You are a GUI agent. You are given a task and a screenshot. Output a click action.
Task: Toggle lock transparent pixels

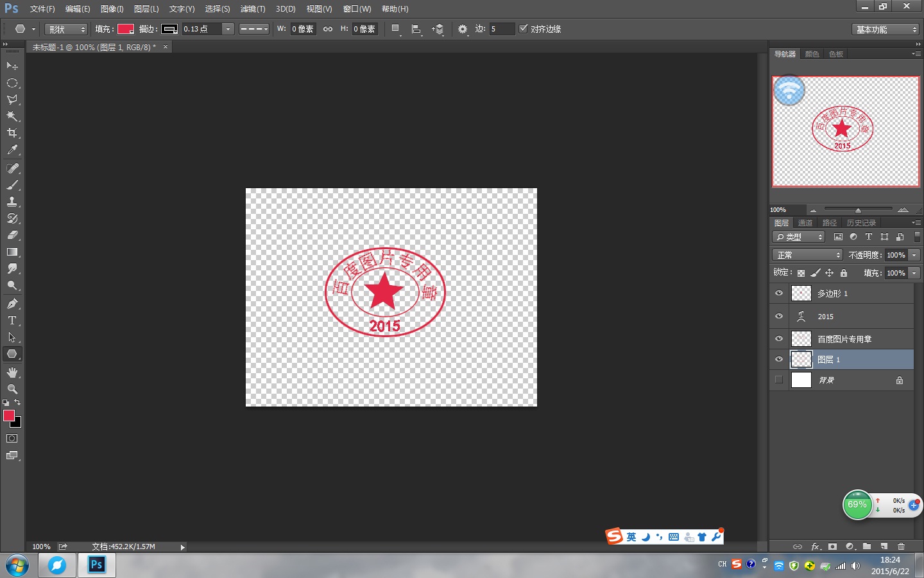point(801,273)
